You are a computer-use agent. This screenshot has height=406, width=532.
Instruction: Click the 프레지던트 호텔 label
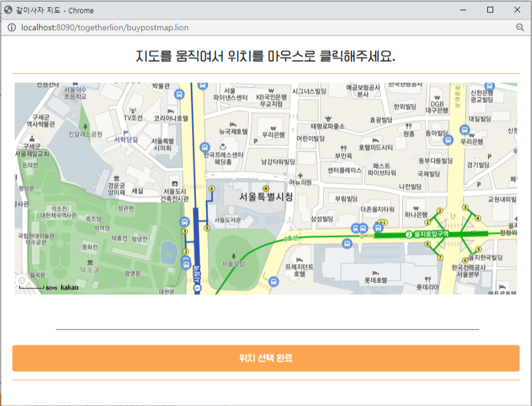point(299,270)
